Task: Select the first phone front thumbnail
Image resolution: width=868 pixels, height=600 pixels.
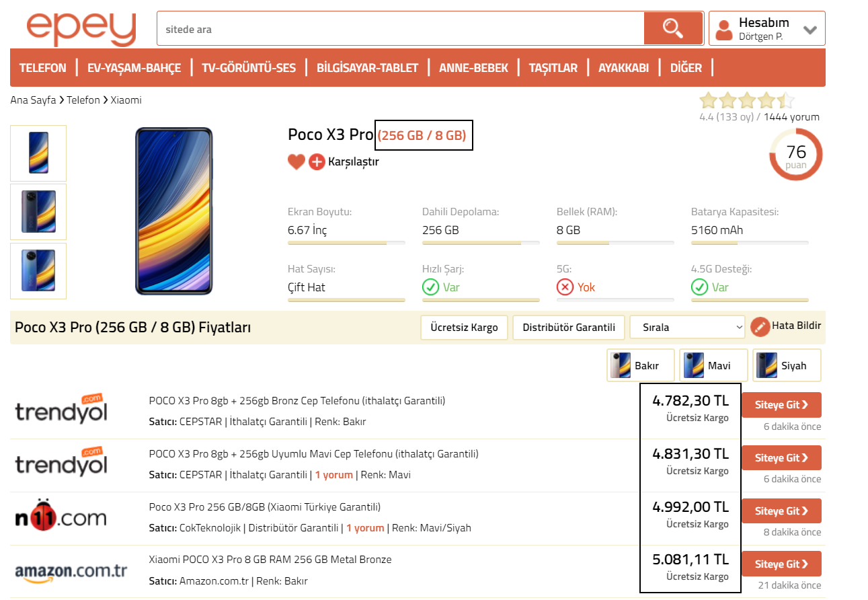Action: pos(38,153)
